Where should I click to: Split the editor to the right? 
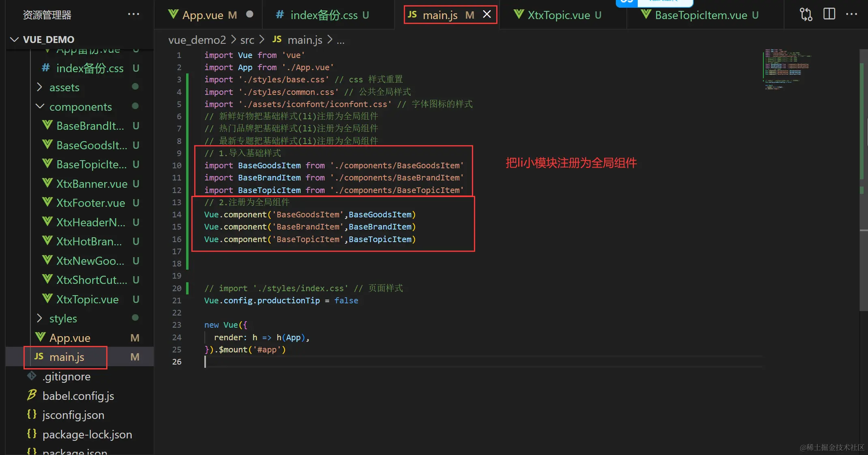(x=829, y=14)
